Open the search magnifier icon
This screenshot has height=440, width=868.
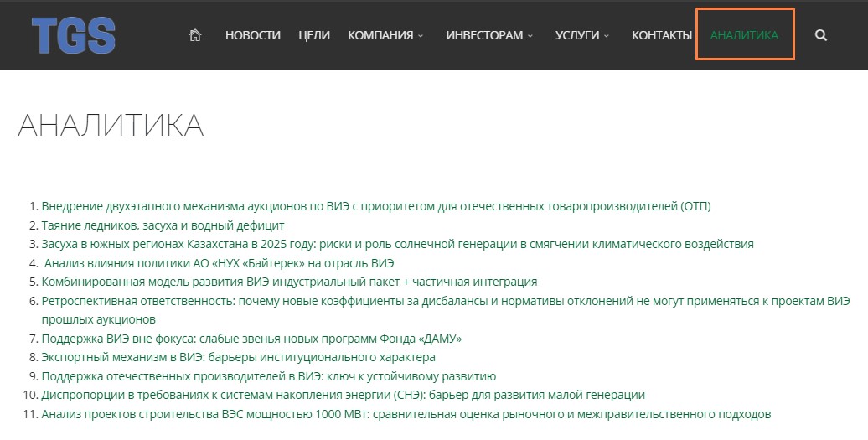[821, 35]
